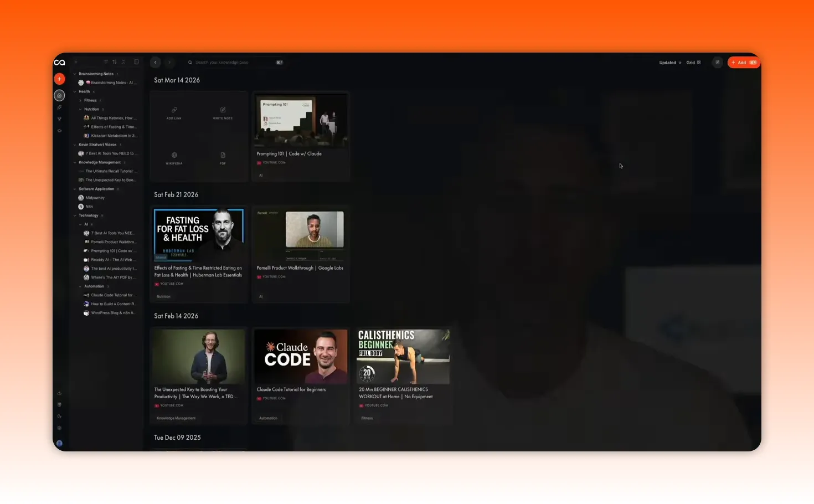Click the import tray icon near rail bottom

59,393
